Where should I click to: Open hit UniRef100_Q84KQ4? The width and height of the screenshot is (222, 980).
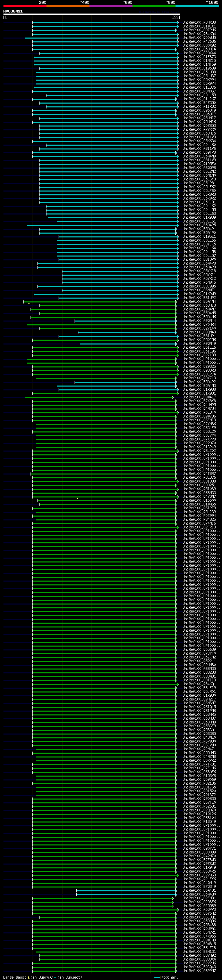coord(199,34)
